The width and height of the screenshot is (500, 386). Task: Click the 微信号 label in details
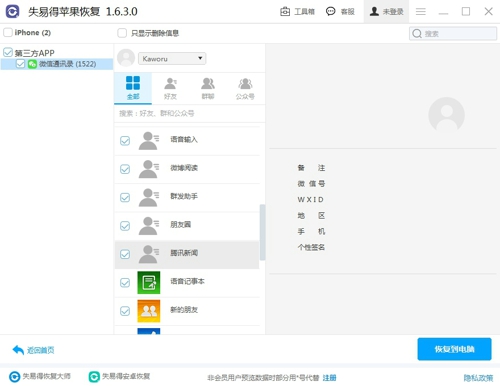(311, 184)
